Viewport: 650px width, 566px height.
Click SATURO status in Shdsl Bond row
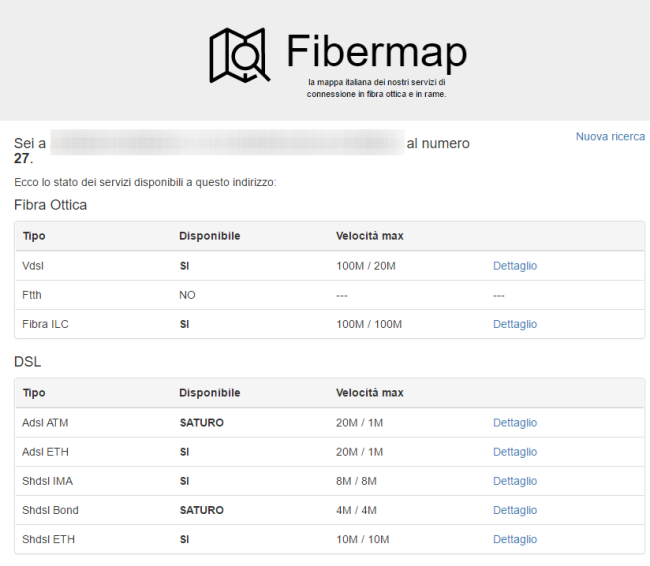coord(201,510)
